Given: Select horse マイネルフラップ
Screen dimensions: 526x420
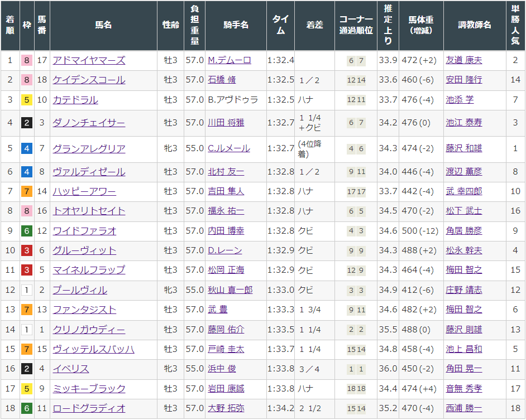Looking at the screenshot, I should [x=89, y=270].
